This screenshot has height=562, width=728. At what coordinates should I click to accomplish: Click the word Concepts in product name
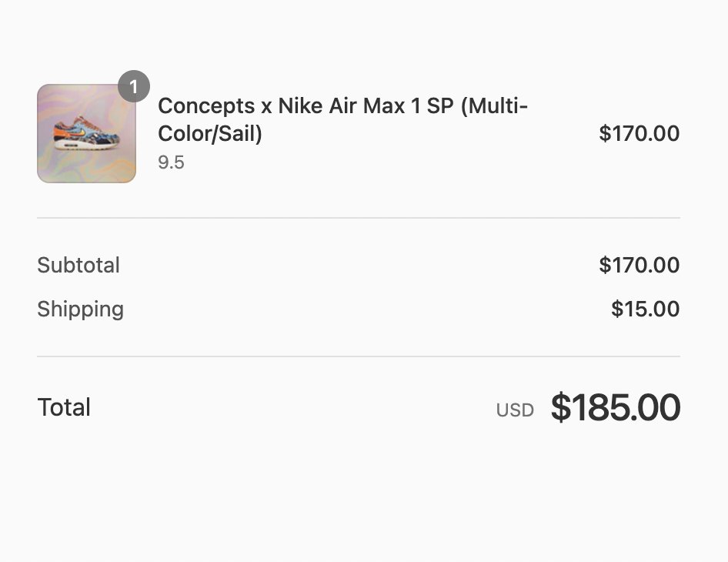click(206, 106)
